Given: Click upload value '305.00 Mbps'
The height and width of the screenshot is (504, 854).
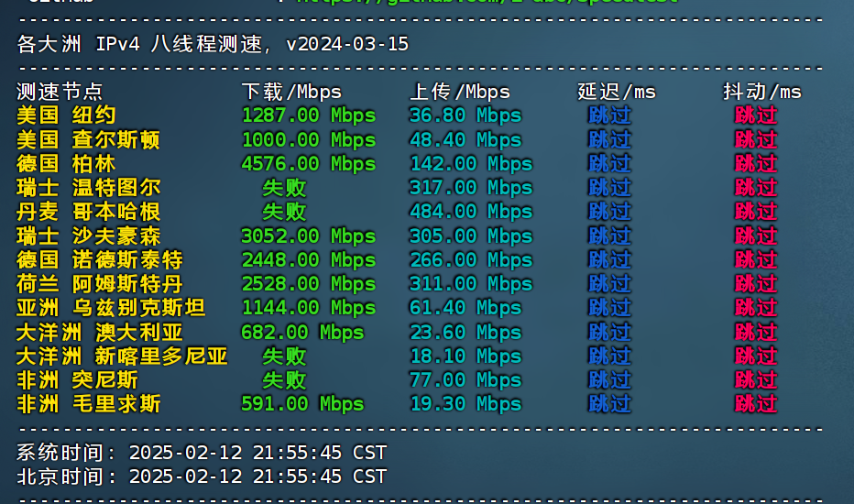Looking at the screenshot, I should pos(471,236).
